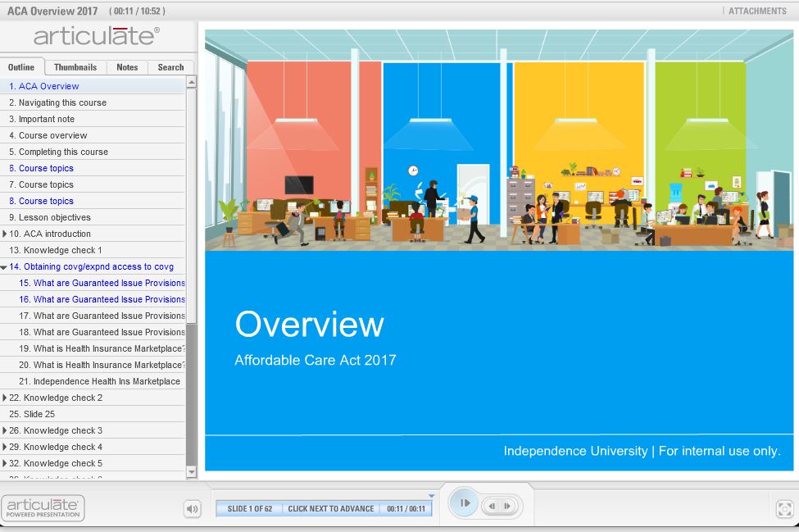Click the Overview slide heading

tap(309, 324)
